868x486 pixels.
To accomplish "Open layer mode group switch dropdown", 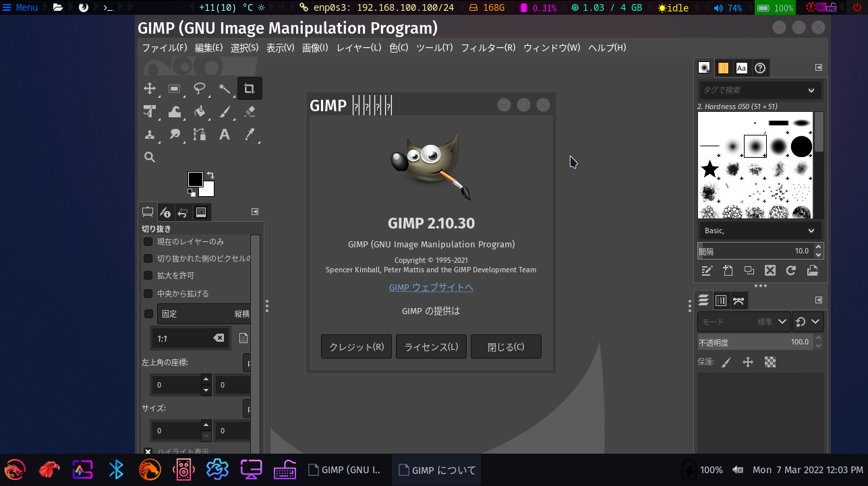I will click(x=808, y=322).
